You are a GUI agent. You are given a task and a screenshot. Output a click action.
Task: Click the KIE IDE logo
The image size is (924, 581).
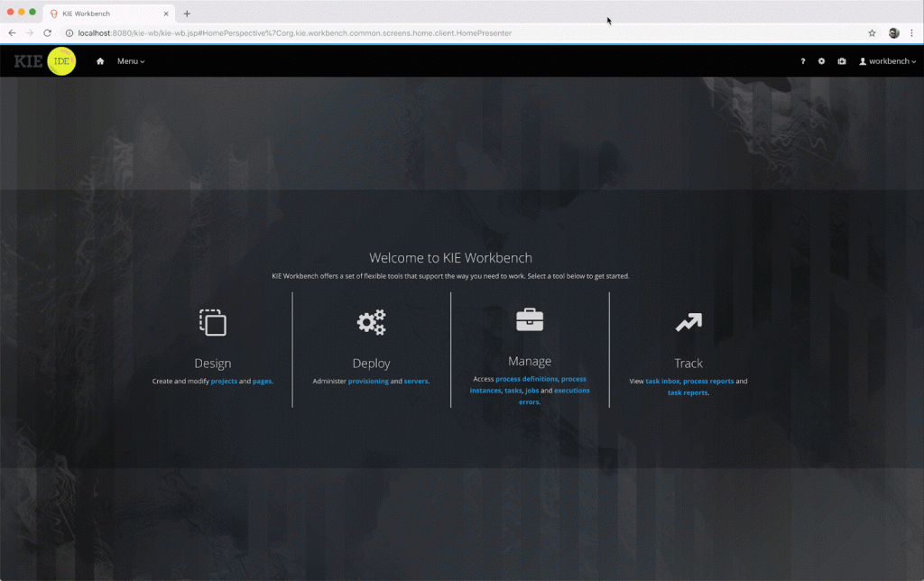click(45, 61)
